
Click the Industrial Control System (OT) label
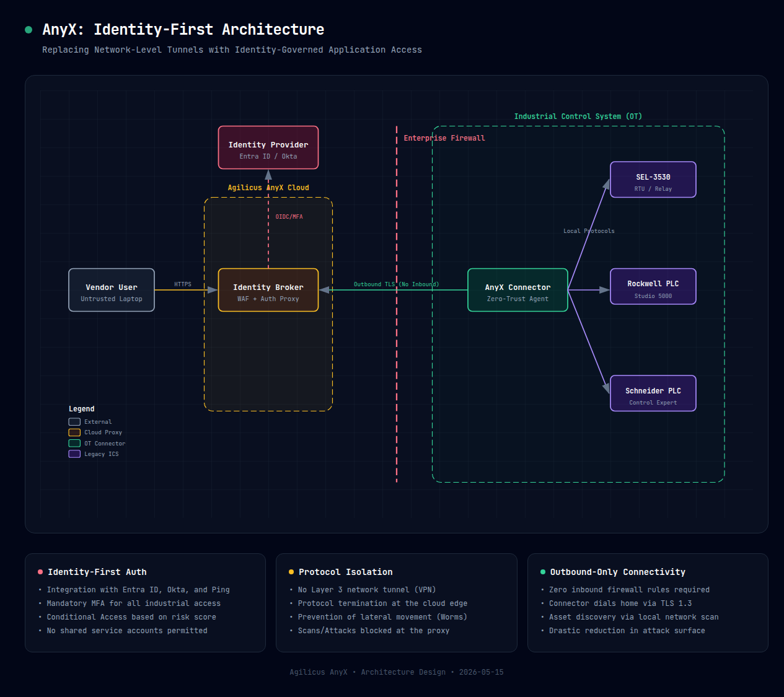tap(578, 116)
